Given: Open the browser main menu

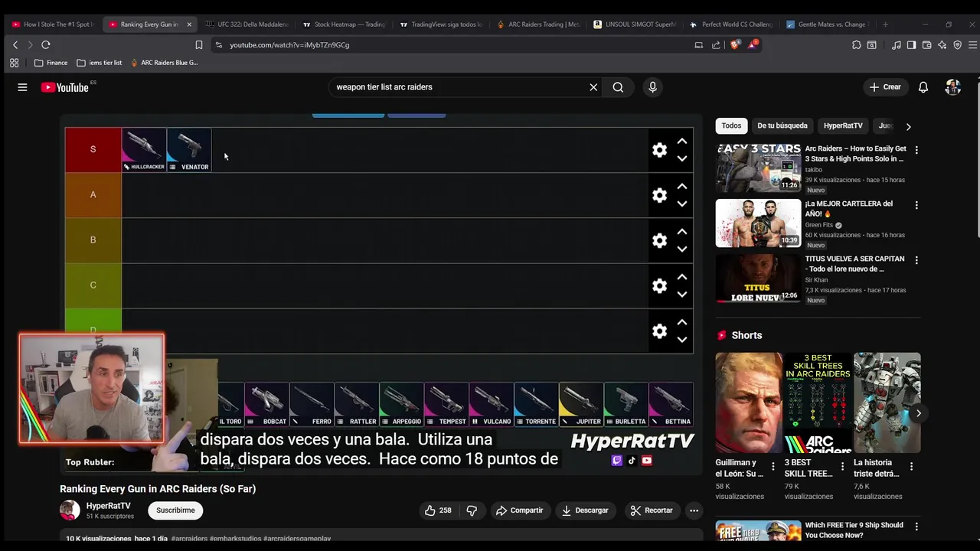Looking at the screenshot, I should coord(972,45).
